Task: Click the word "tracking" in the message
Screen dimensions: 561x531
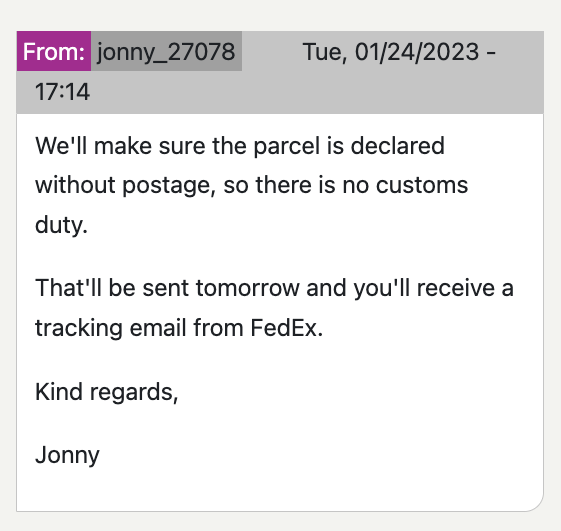Action: click(x=79, y=328)
